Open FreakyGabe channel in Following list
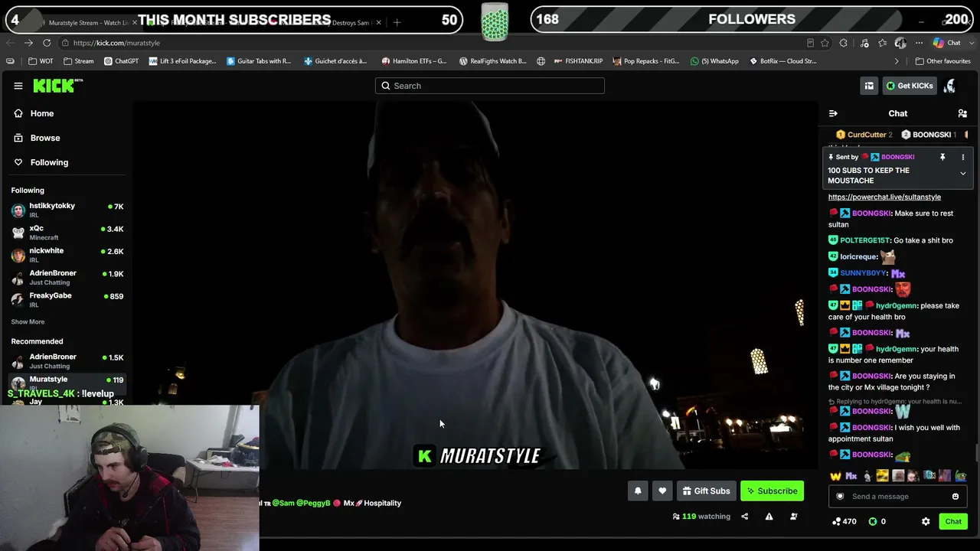This screenshot has width=980, height=551. pos(67,299)
